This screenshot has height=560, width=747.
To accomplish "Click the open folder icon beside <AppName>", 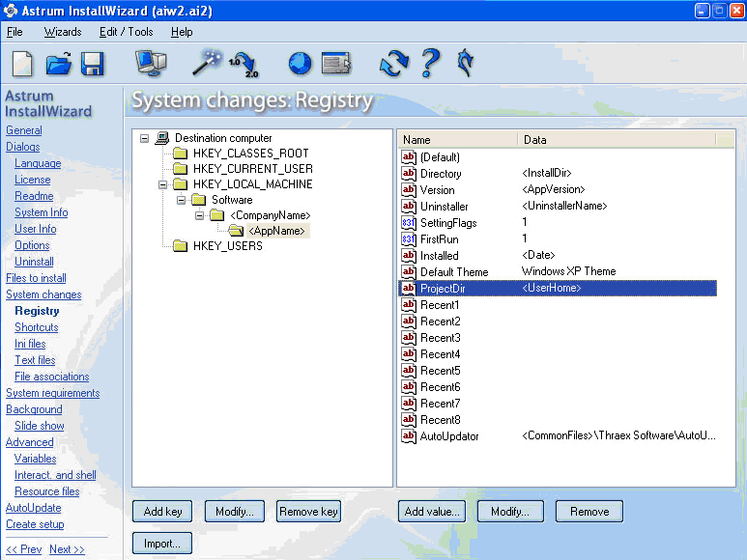I will click(236, 231).
